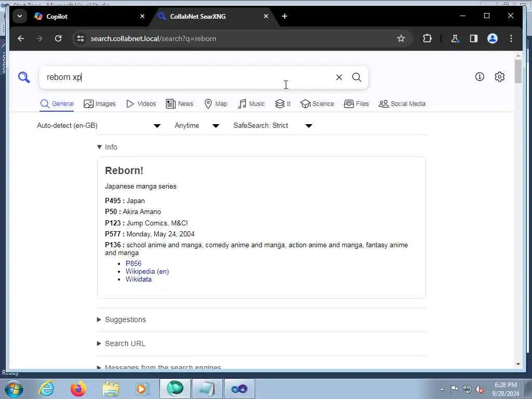Viewport: 532px width, 399px height.
Task: Click the page vertical scrollbar thumb
Action: [518, 71]
